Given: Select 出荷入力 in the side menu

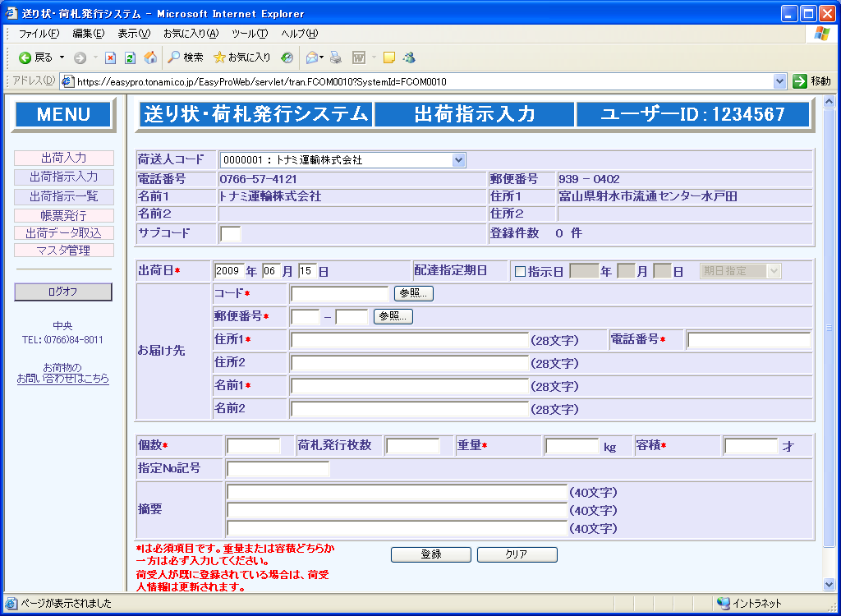Looking at the screenshot, I should [64, 158].
